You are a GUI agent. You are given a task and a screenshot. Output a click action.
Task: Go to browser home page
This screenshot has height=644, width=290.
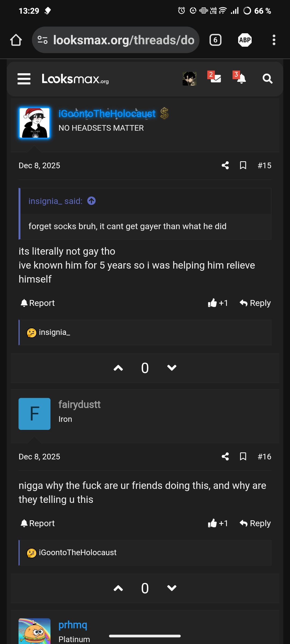click(16, 40)
